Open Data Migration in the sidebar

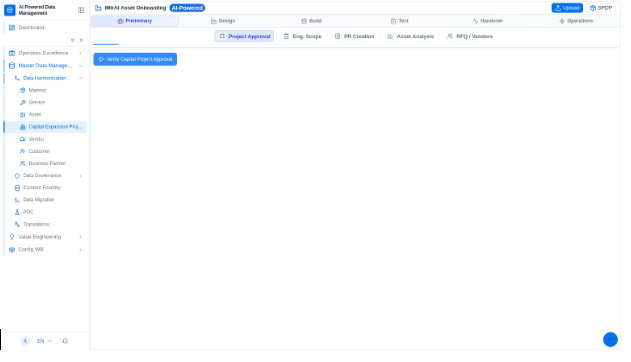click(45, 200)
